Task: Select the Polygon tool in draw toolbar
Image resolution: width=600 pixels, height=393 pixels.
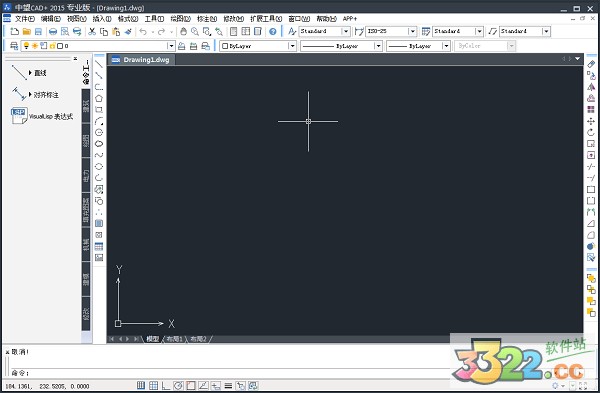Action: 99,98
